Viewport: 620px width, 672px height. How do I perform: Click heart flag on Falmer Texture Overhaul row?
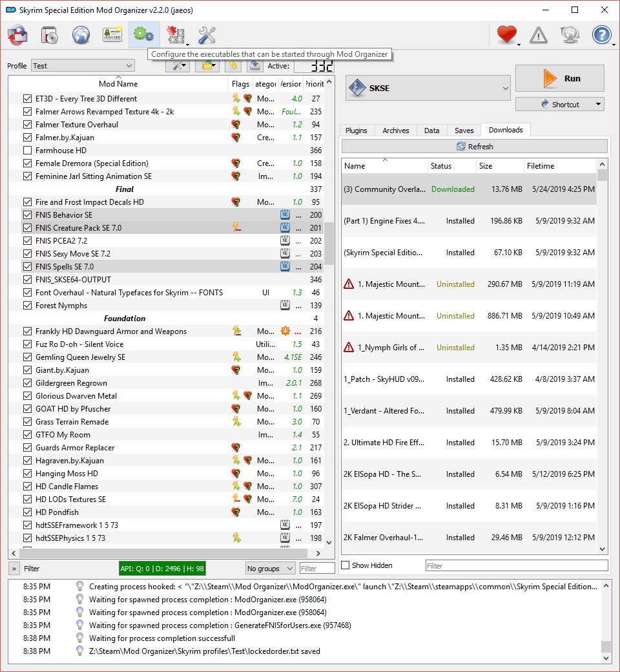tap(236, 125)
